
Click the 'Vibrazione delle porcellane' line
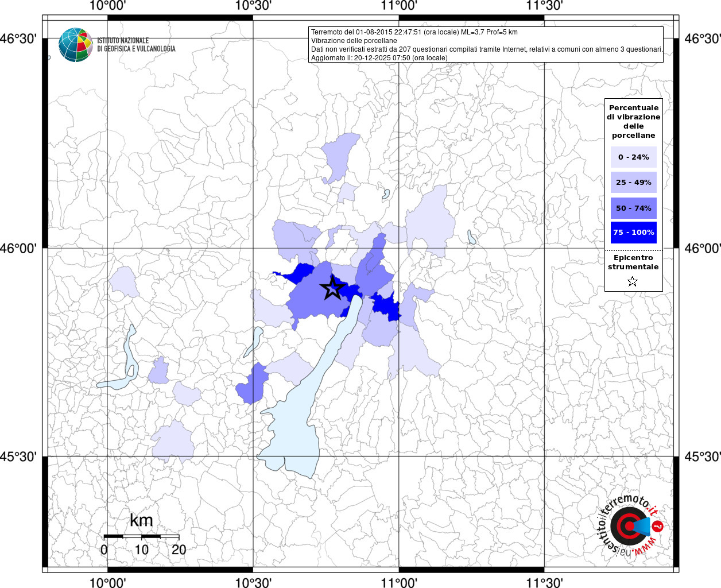coord(354,41)
